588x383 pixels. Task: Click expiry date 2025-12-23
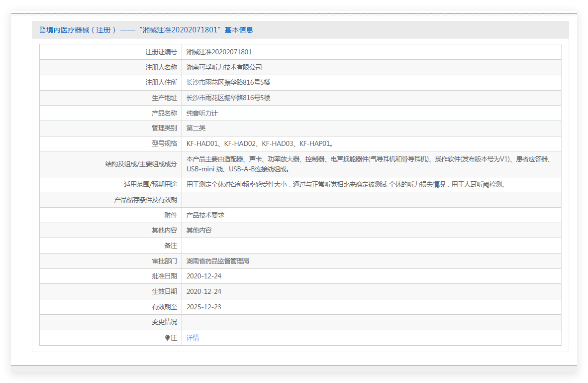coord(203,307)
